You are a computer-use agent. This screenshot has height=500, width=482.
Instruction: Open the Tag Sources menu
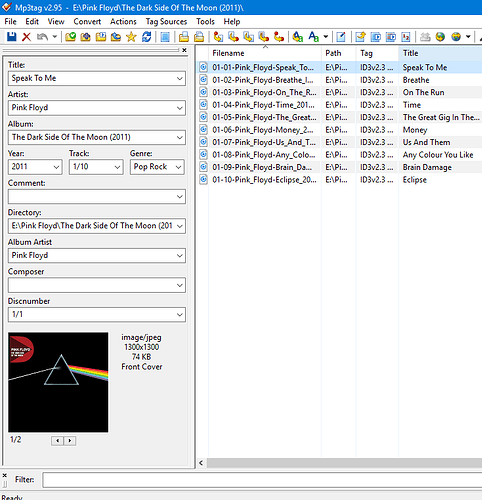(166, 22)
